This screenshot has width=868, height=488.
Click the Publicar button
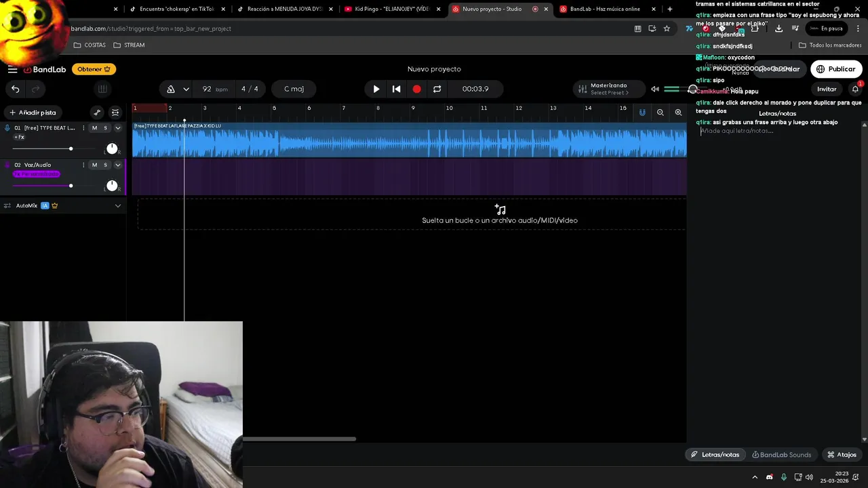coord(836,69)
